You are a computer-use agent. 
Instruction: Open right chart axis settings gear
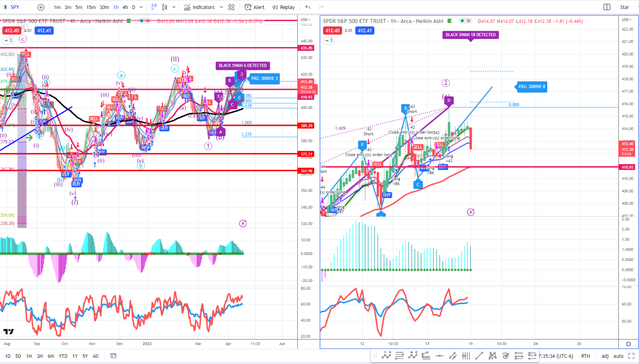coord(628,344)
